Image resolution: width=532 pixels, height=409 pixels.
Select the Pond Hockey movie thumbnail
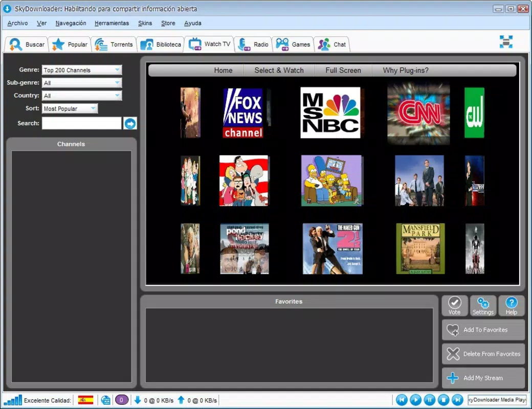click(245, 248)
